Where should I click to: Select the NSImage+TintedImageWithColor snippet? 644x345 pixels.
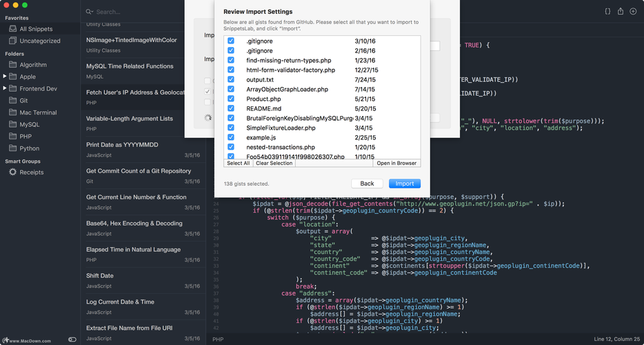click(x=143, y=45)
